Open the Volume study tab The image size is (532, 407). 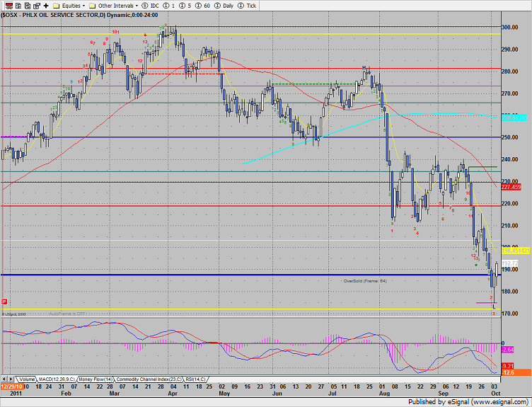click(26, 379)
